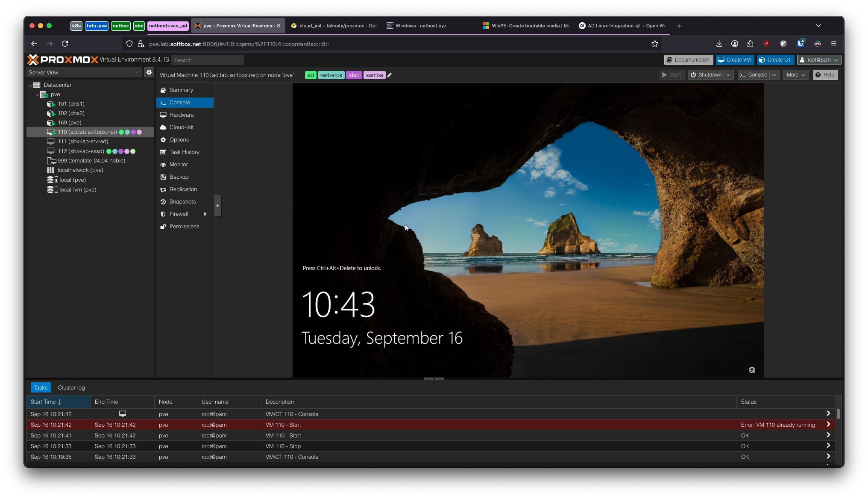Open the Firewall settings
Image resolution: width=868 pixels, height=499 pixels.
coord(179,214)
